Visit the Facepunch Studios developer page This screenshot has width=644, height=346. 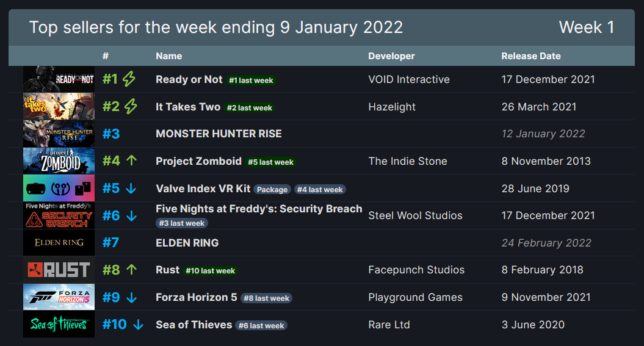416,270
